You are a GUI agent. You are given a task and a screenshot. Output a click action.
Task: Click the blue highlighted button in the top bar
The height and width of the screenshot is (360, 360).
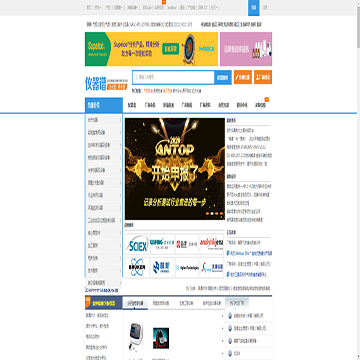254,8
